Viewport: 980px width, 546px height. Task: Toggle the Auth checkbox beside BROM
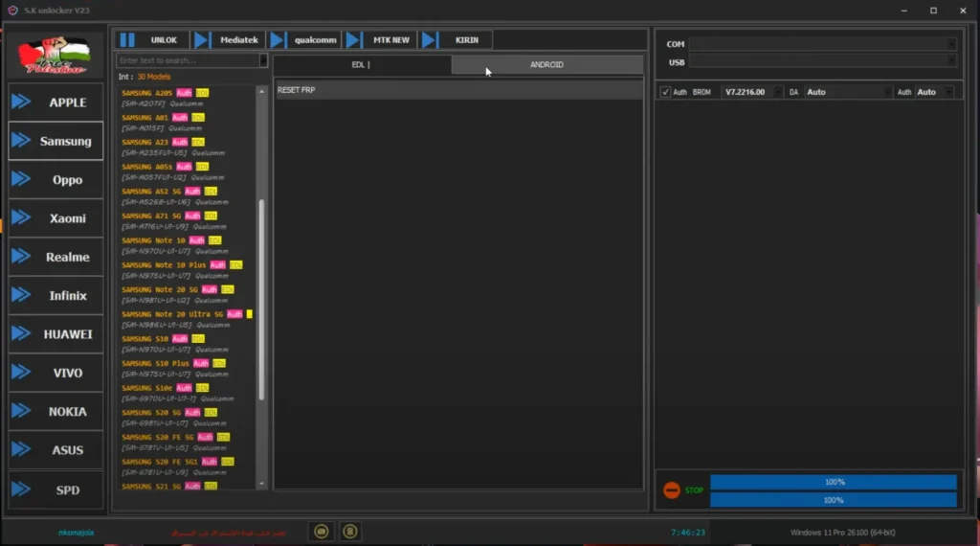point(665,92)
